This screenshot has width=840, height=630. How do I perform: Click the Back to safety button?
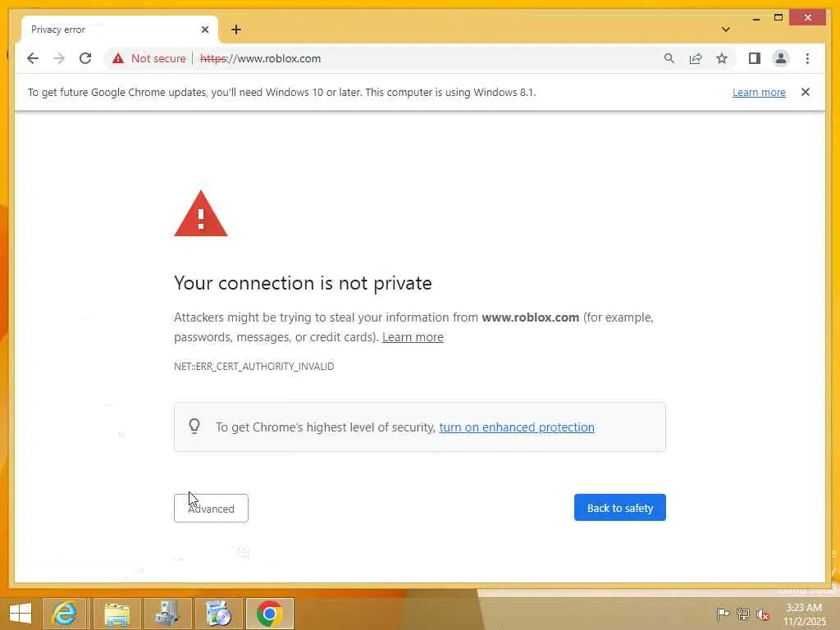620,507
